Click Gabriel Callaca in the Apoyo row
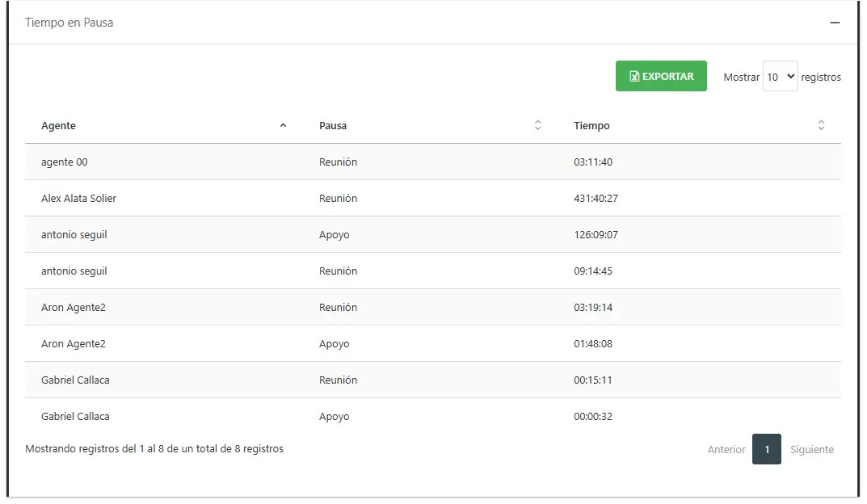Image resolution: width=867 pixels, height=504 pixels. [75, 417]
